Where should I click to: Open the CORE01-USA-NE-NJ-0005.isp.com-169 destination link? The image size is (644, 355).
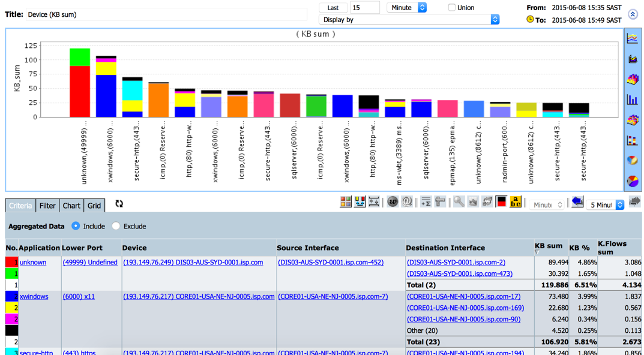point(465,308)
